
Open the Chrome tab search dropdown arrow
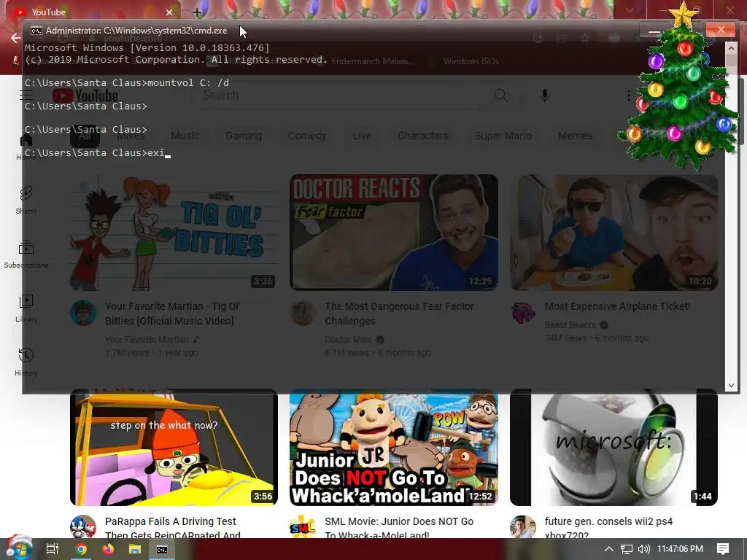[630, 10]
